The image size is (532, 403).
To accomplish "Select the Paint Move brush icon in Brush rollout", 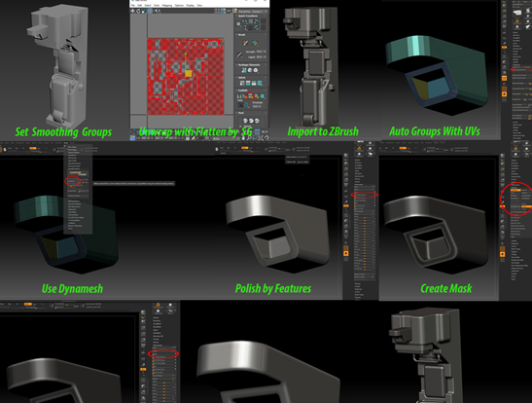I will (245, 43).
